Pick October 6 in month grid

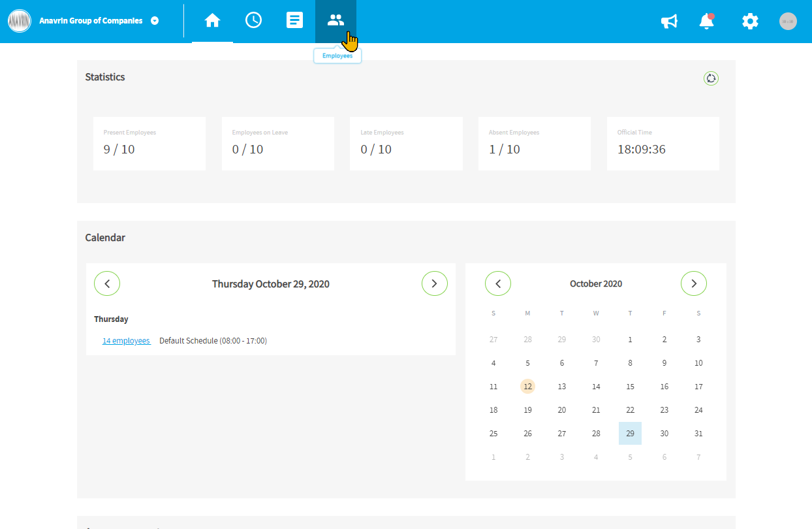(x=562, y=363)
